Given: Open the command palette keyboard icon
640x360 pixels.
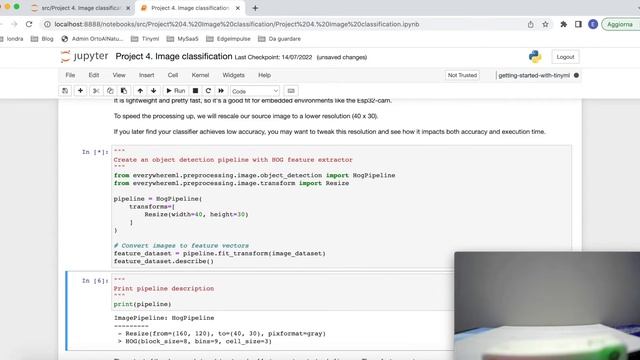Looking at the screenshot, I should (x=291, y=91).
